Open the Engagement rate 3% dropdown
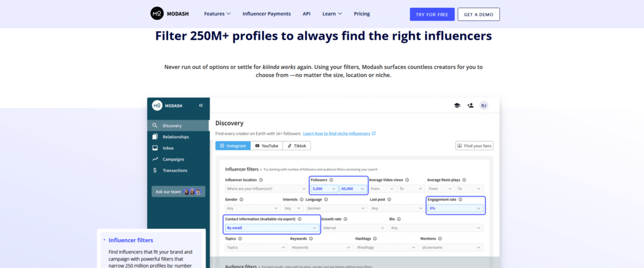The image size is (644, 268). (456, 208)
